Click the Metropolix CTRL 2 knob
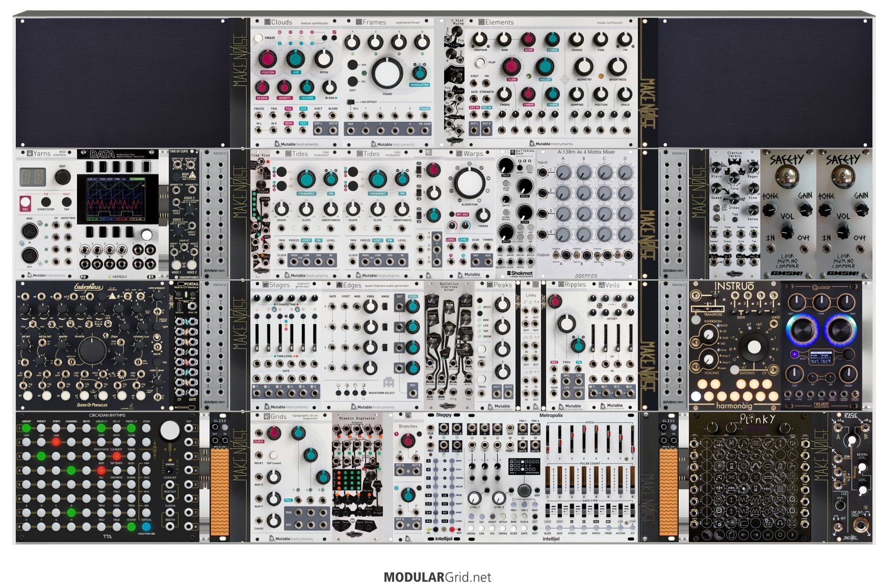The height and width of the screenshot is (588, 876). pyautogui.click(x=499, y=498)
